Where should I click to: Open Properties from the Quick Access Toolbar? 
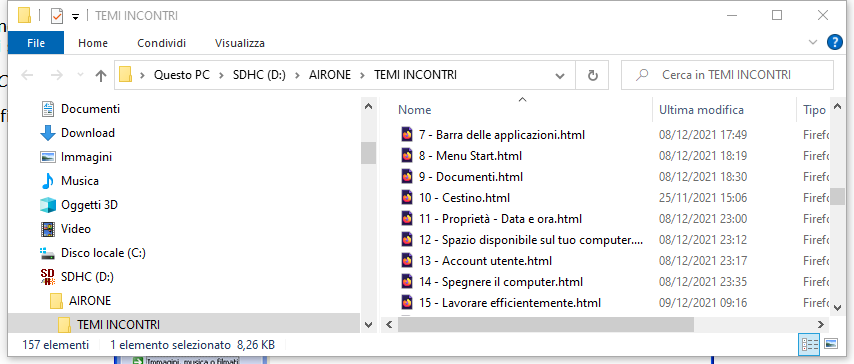coord(57,16)
